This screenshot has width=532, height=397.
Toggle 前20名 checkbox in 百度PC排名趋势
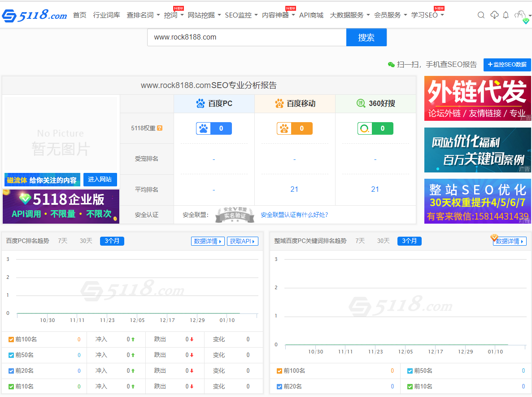tap(11, 371)
